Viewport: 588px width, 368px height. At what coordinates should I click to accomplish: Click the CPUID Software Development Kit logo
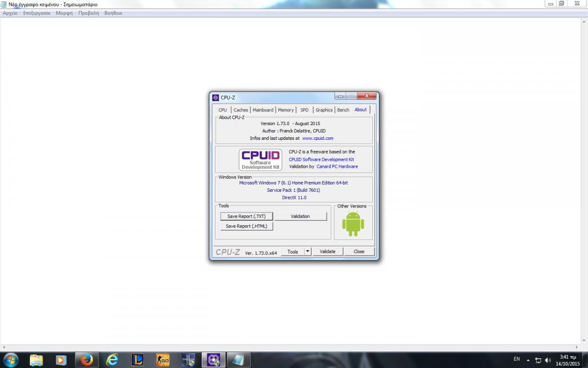[x=261, y=159]
